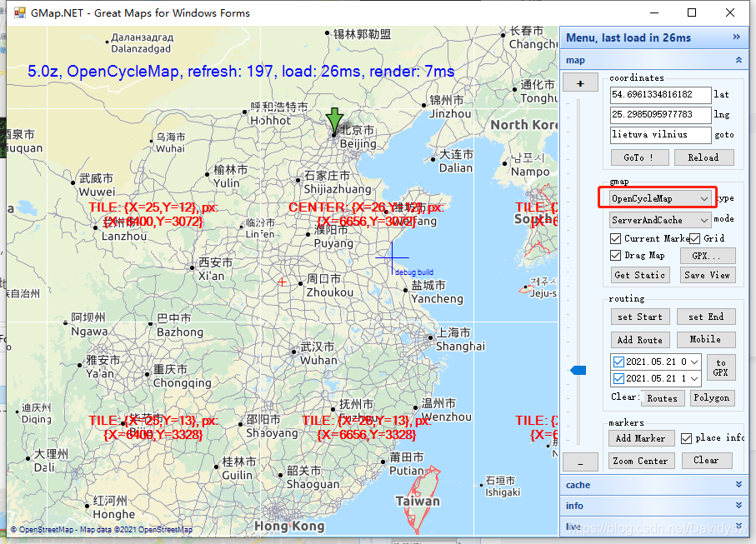This screenshot has width=756, height=544.
Task: Open the second route date dropdown
Action: tap(694, 378)
